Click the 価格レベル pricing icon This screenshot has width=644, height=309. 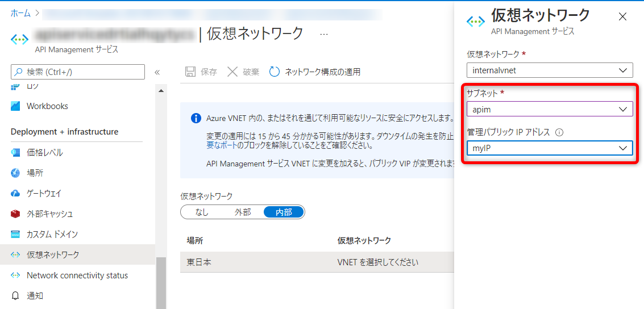[x=15, y=153]
